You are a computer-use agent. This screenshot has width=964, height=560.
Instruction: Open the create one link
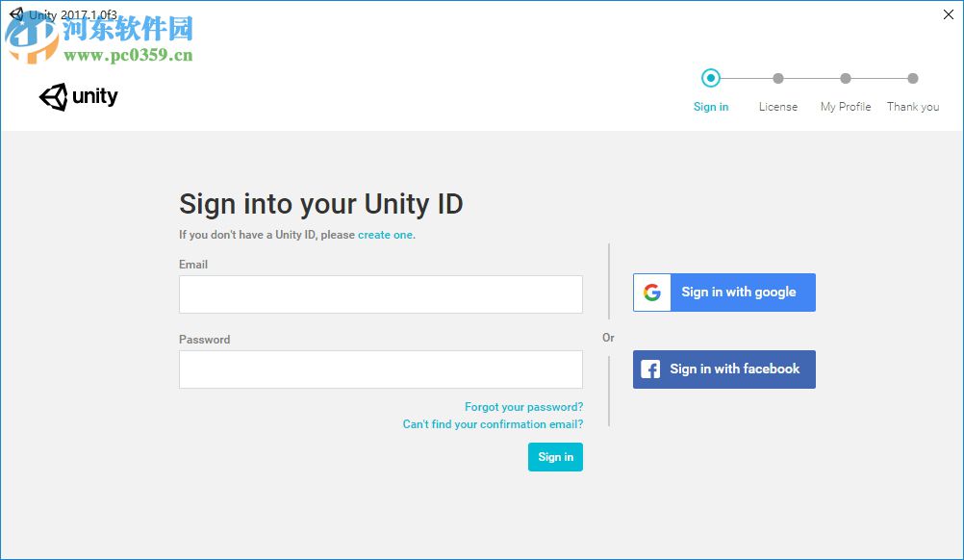[384, 234]
